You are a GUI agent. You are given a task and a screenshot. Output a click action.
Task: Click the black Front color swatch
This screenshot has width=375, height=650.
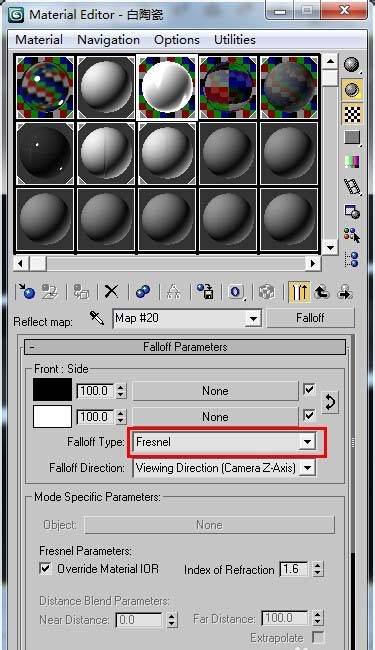[x=52, y=390]
